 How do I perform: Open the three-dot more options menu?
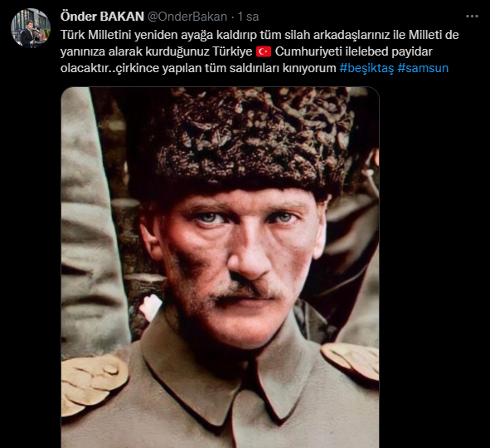point(472,17)
